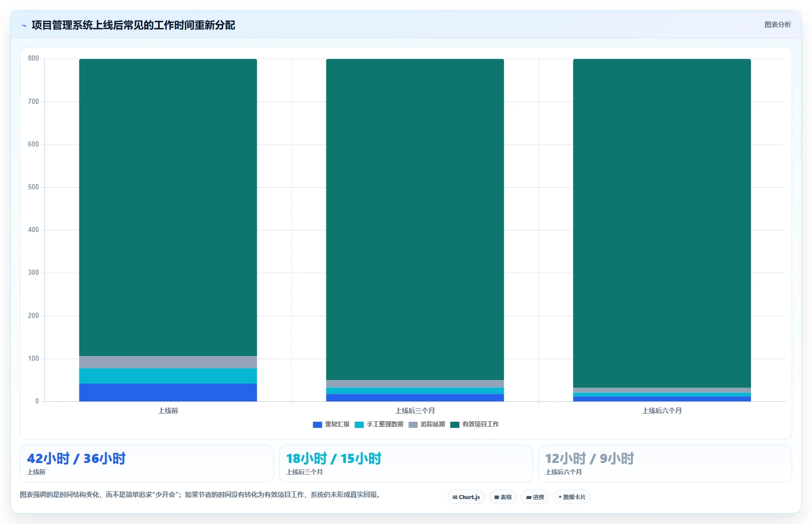The width and height of the screenshot is (812, 524).
Task: Select the 进度 pill tag
Action: tap(535, 497)
